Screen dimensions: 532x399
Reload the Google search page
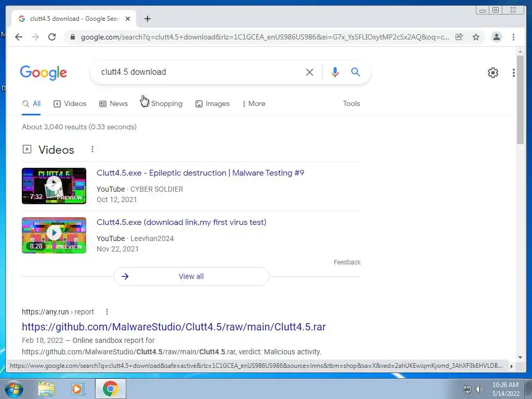point(52,37)
